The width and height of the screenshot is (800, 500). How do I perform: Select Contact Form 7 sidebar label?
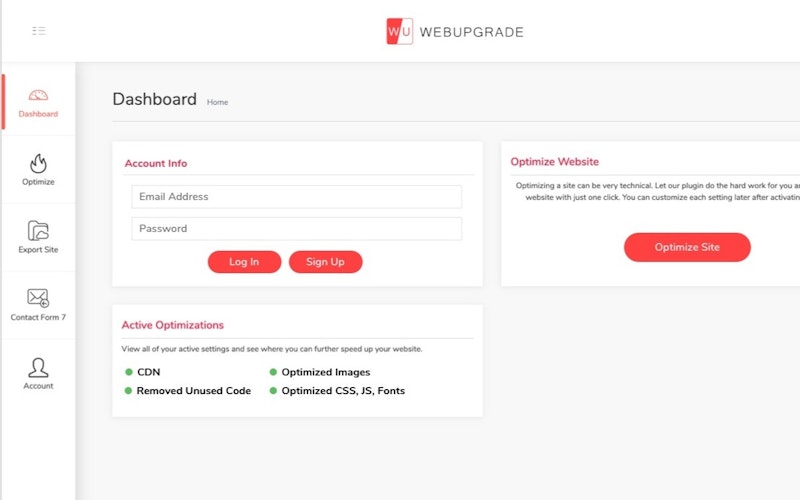click(x=38, y=317)
